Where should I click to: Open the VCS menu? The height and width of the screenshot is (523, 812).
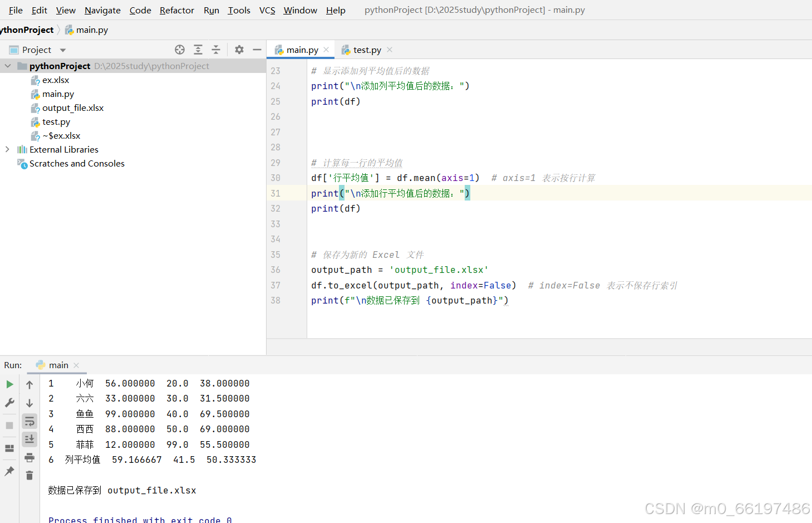click(x=267, y=10)
